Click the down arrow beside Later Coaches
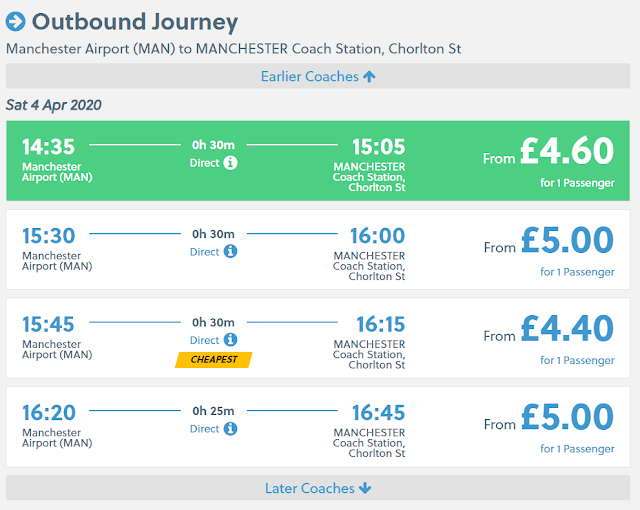 [x=365, y=489]
